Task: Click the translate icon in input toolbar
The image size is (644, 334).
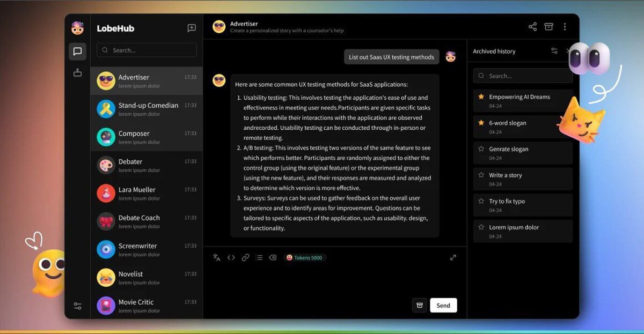Action: (217, 257)
